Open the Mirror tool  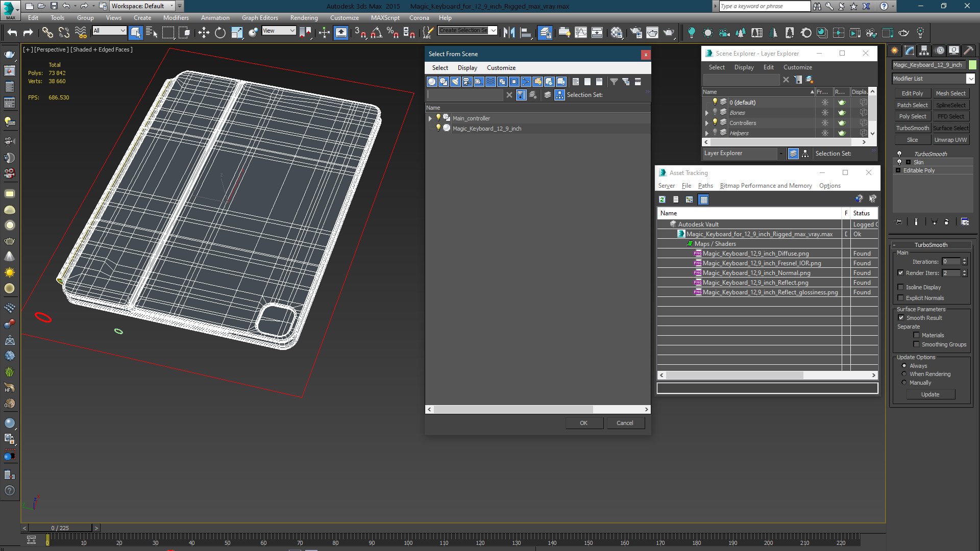pyautogui.click(x=509, y=33)
